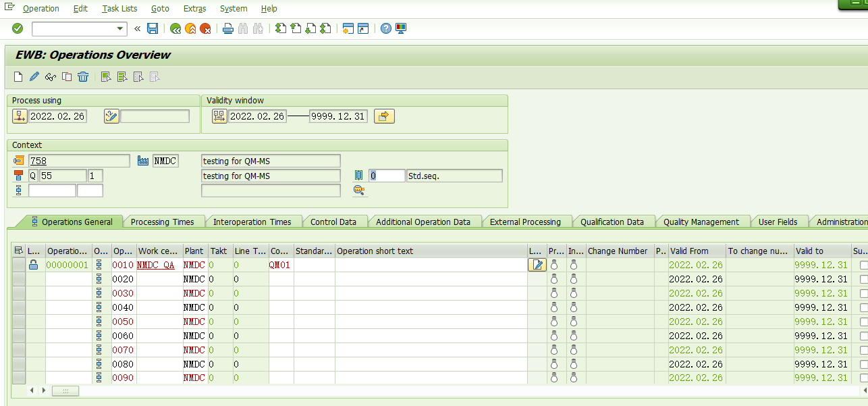Print the operations overview
The image size is (868, 406).
coord(227,28)
